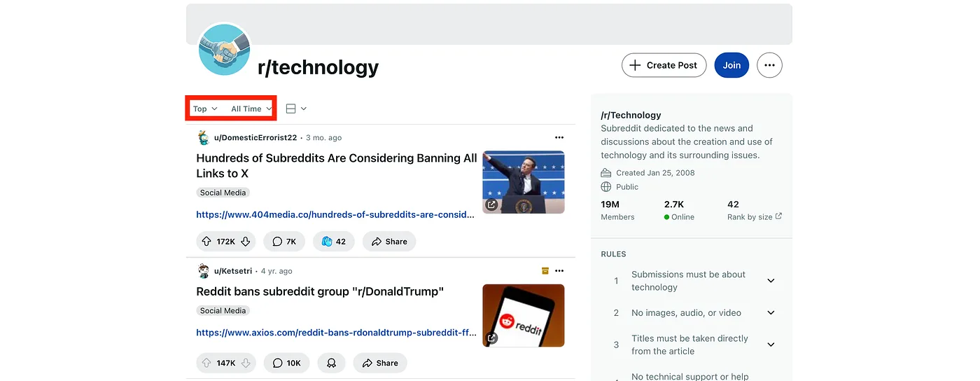The image size is (980, 381).
Task: Click the 4 yr. ago timestamp
Action: click(x=276, y=271)
